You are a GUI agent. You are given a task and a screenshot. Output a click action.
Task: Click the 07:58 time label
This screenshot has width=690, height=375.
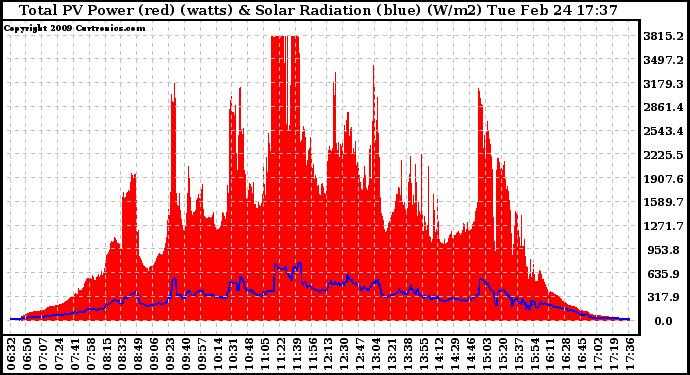click(90, 353)
